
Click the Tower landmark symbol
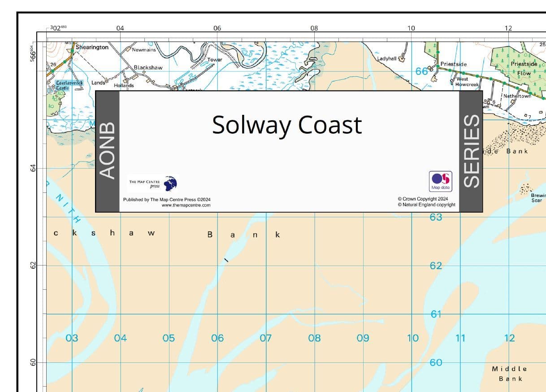(x=215, y=58)
